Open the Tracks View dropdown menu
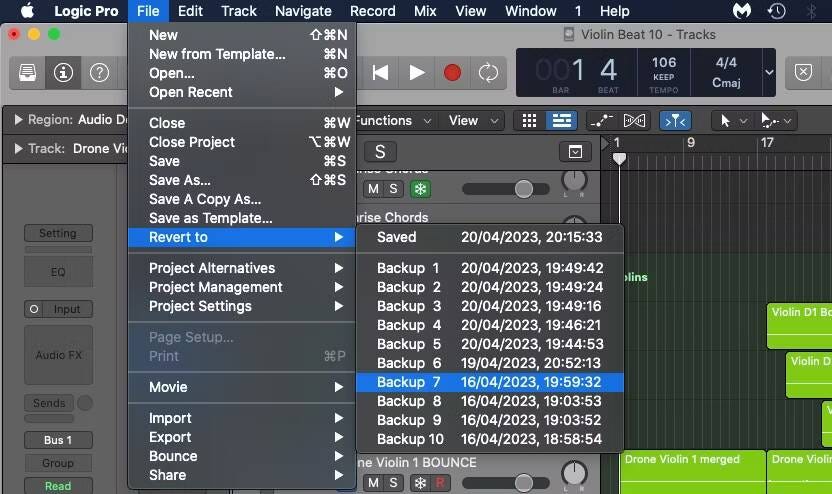 472,121
